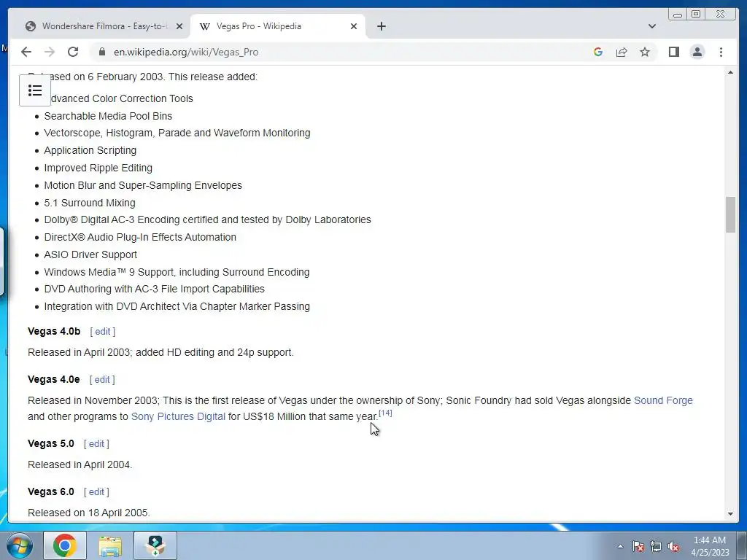
Task: Click 'Vectorscope, Histogram, Parade' list item
Action: click(x=177, y=133)
